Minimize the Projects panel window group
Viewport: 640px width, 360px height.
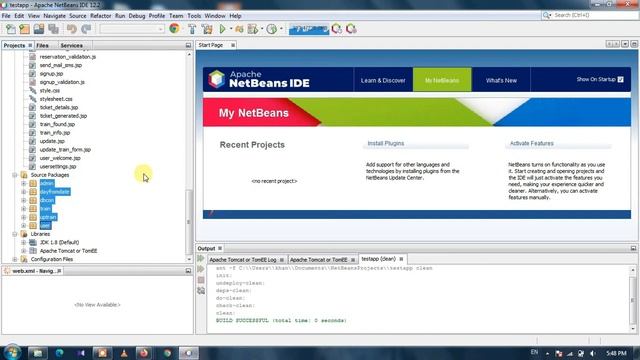[188, 45]
